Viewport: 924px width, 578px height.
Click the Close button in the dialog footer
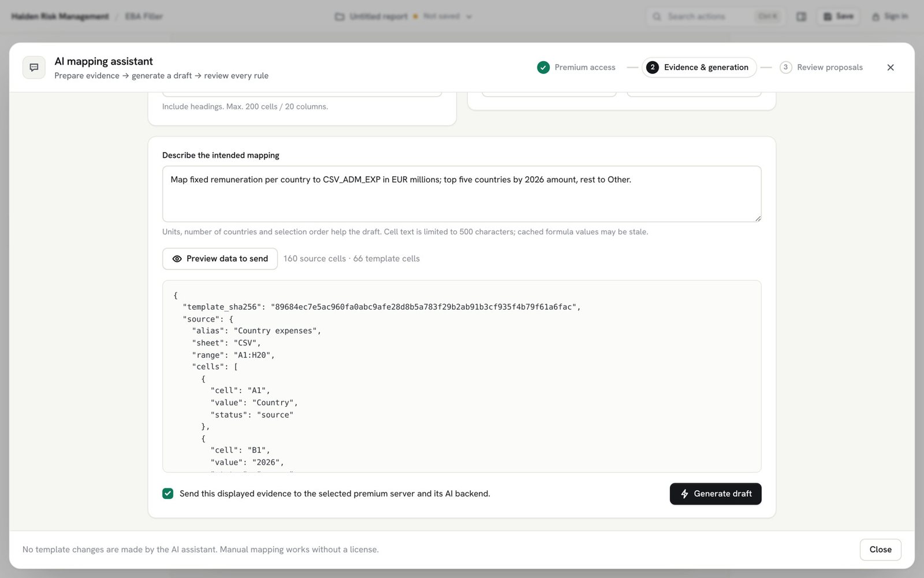pos(880,550)
